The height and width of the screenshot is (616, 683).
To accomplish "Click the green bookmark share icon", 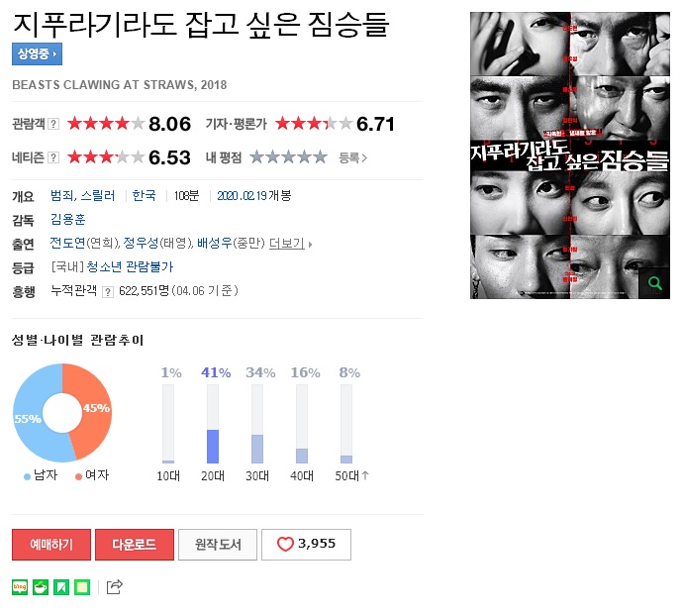I will (x=61, y=587).
